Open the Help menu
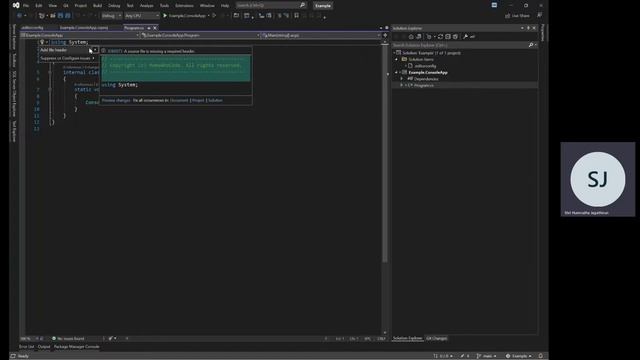640x360 pixels. click(225, 6)
